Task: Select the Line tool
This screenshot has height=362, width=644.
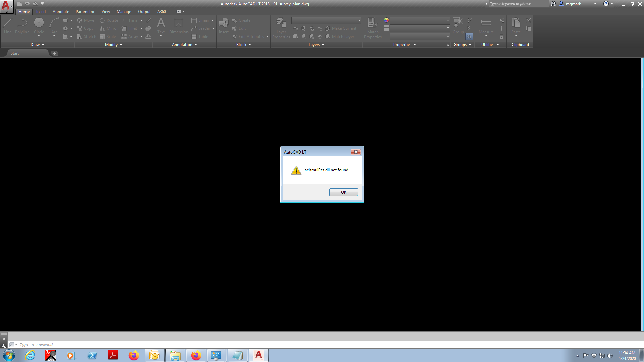Action: 8,26
